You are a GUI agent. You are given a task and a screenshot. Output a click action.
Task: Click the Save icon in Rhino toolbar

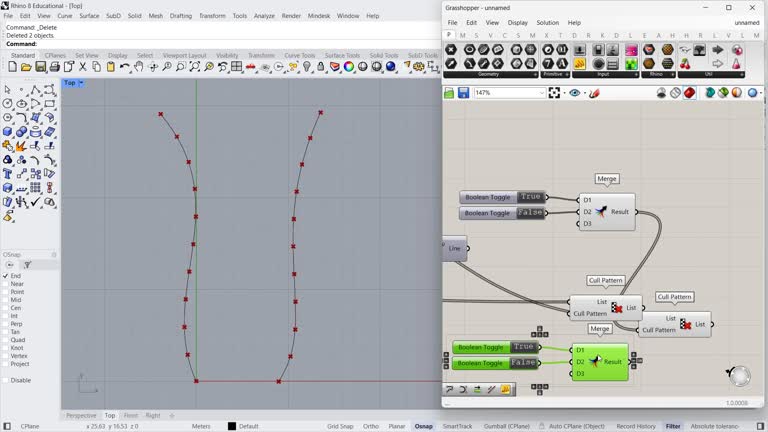[x=40, y=67]
